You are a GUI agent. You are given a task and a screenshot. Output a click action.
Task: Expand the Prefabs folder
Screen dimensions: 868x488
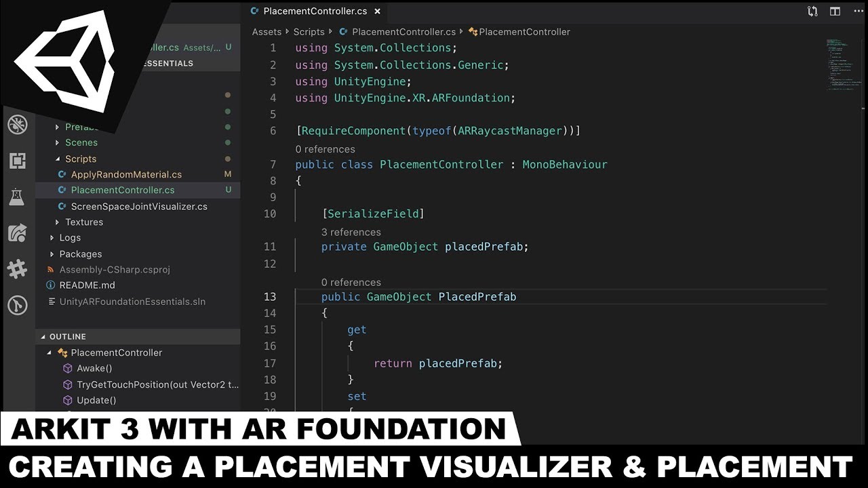[x=58, y=127]
